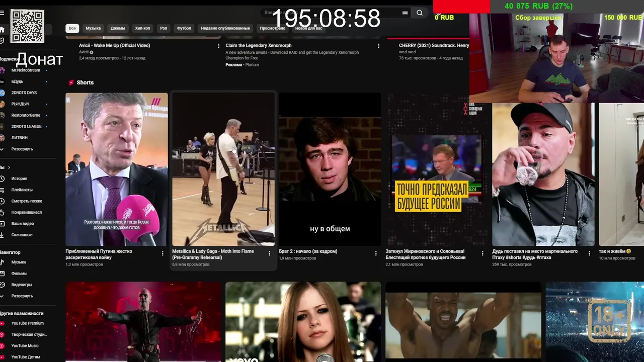Open RestoratorGame channel avatar
This screenshot has height=362, width=644.
click(3, 115)
